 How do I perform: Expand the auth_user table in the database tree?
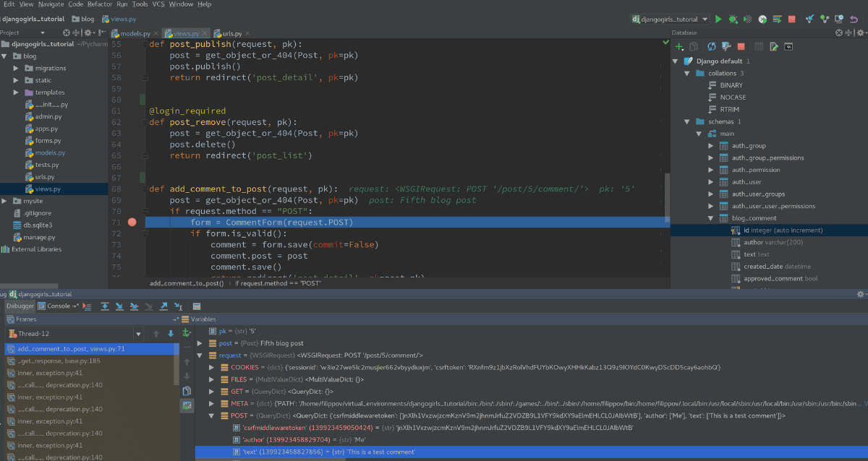point(710,182)
